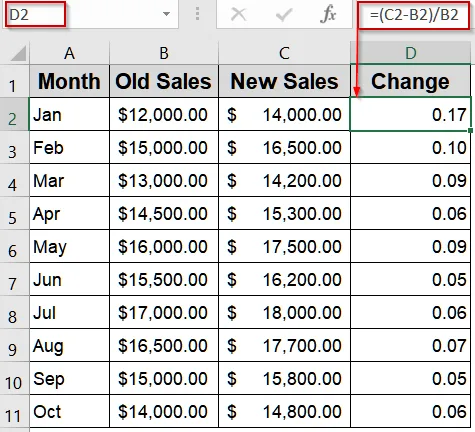Click the 14,200.00 New Sales cell
The height and width of the screenshot is (432, 475).
point(284,180)
